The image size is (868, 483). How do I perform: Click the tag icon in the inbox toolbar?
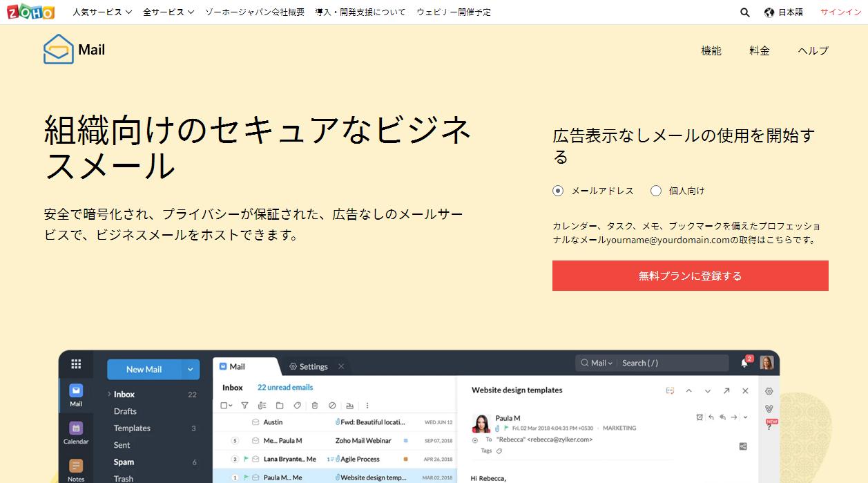297,406
